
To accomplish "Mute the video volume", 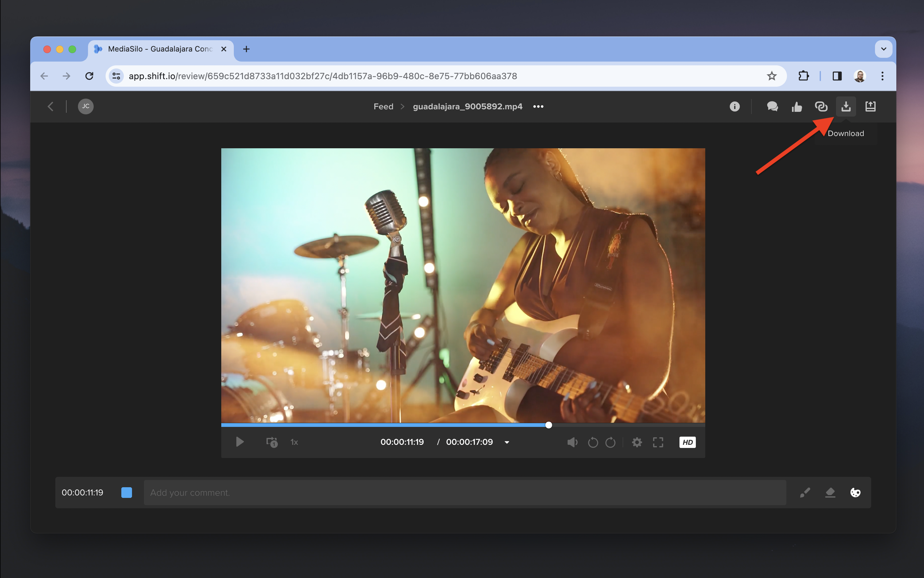I will pos(572,442).
